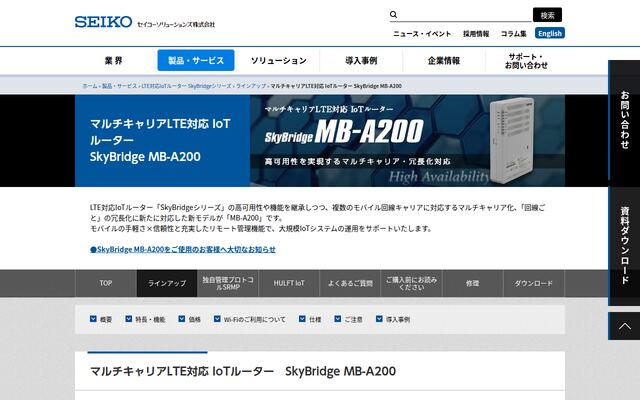Open the MB-A200 important customer notice link
The width and height of the screenshot is (640, 400).
point(183,249)
